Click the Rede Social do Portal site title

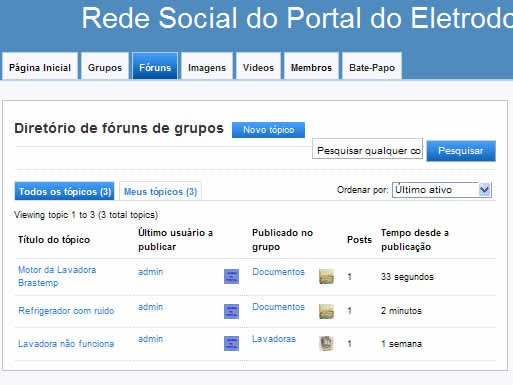click(297, 18)
